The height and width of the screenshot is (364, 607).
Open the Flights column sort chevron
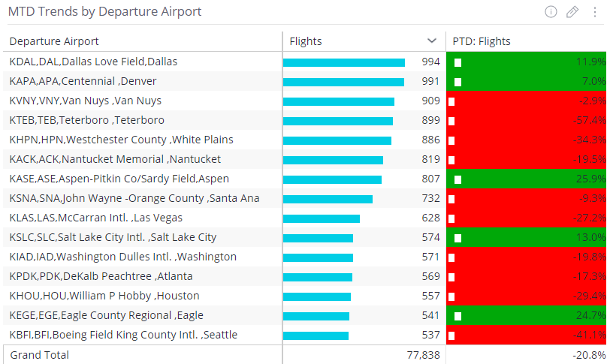(432, 41)
